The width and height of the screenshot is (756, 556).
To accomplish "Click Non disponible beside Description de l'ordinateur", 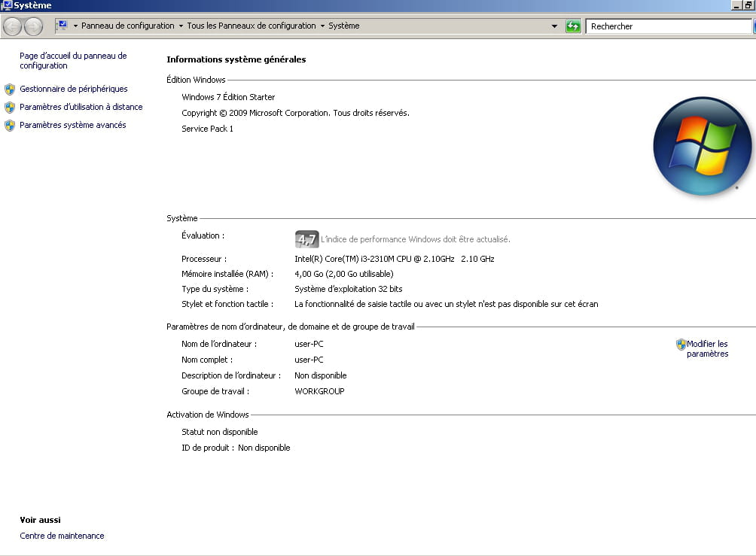I will tap(321, 375).
